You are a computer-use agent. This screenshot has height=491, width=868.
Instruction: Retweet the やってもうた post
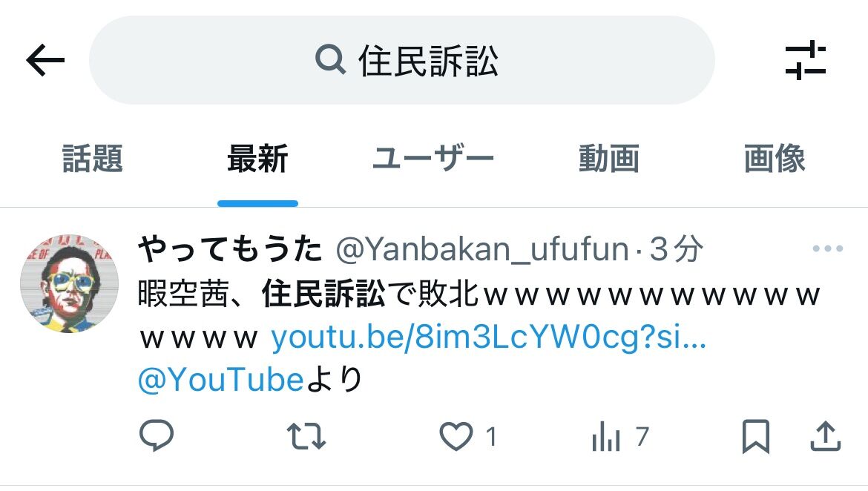[x=306, y=436]
